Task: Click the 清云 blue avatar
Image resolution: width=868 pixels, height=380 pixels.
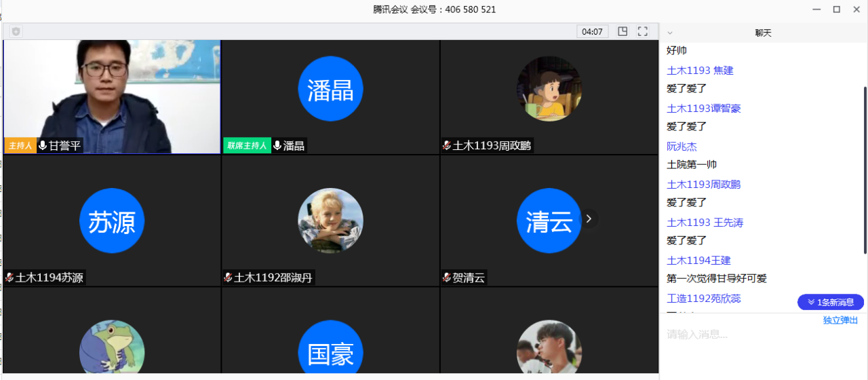Action: click(549, 221)
